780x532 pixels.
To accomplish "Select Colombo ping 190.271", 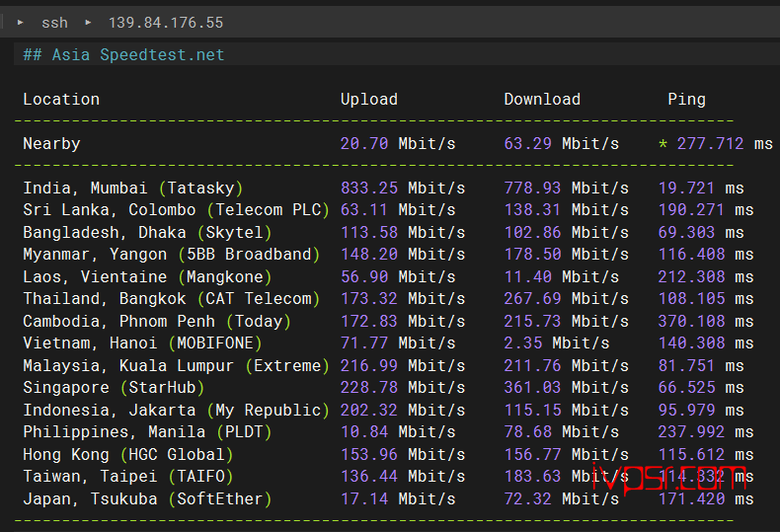I will [x=691, y=210].
